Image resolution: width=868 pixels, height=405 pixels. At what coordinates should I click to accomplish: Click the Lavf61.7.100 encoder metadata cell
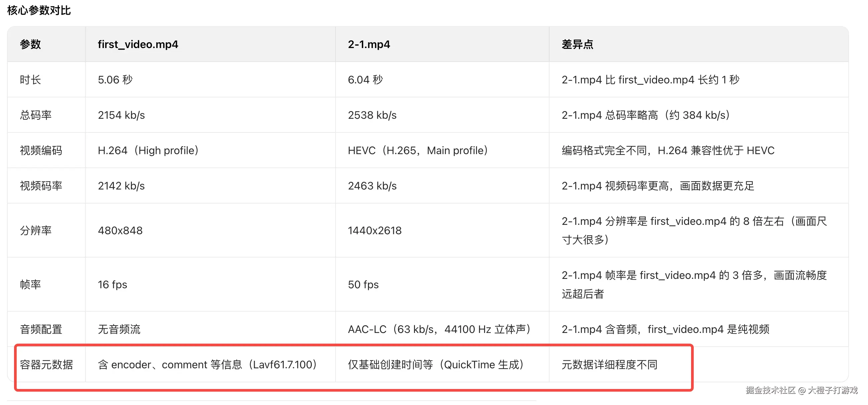tap(208, 365)
